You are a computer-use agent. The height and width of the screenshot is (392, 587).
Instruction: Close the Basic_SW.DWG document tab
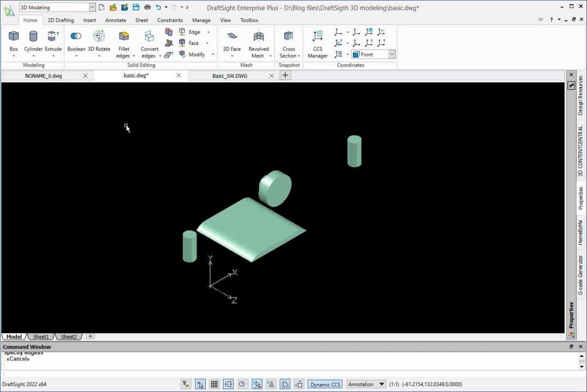[x=272, y=75]
